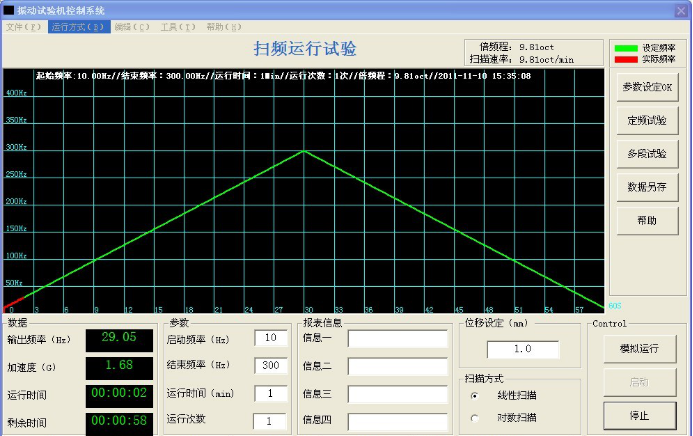Viewport: 693px width, 436px height.
Task: Start 模拟运行 simulation run
Action: click(640, 349)
